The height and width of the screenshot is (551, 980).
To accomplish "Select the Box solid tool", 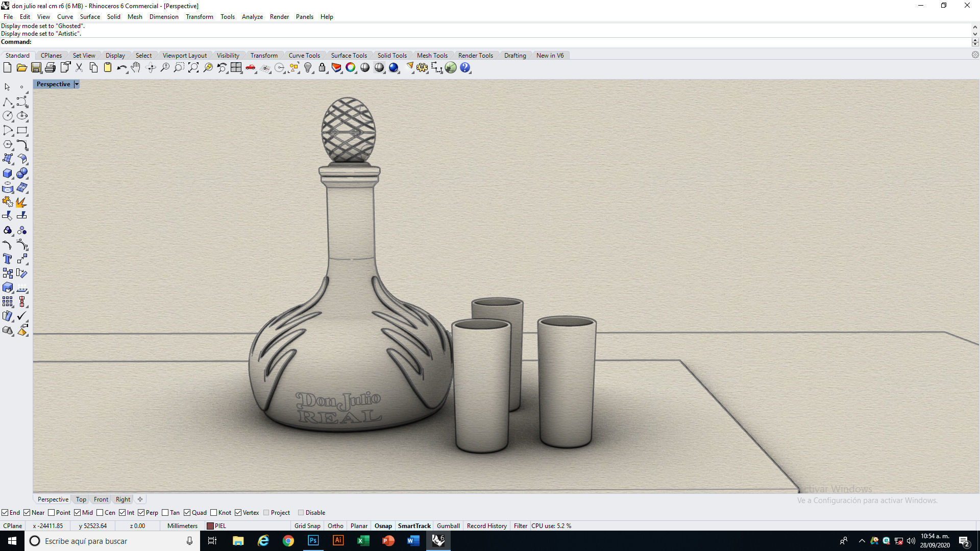I will pos(8,173).
